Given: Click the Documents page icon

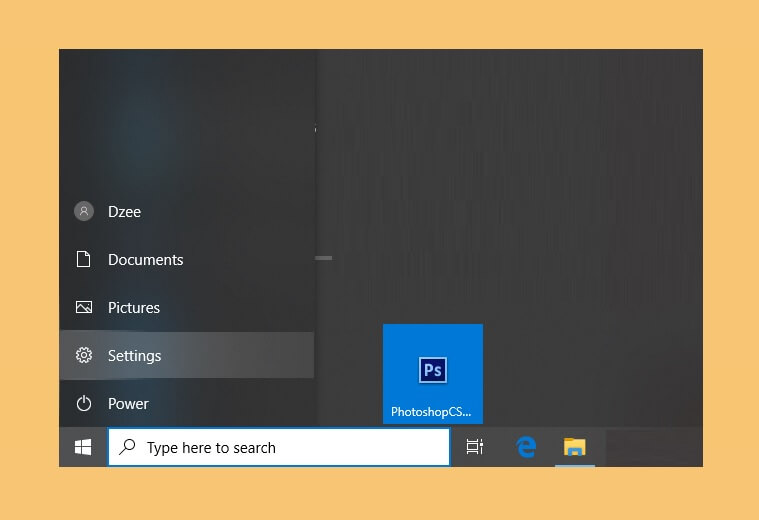Looking at the screenshot, I should coord(83,259).
